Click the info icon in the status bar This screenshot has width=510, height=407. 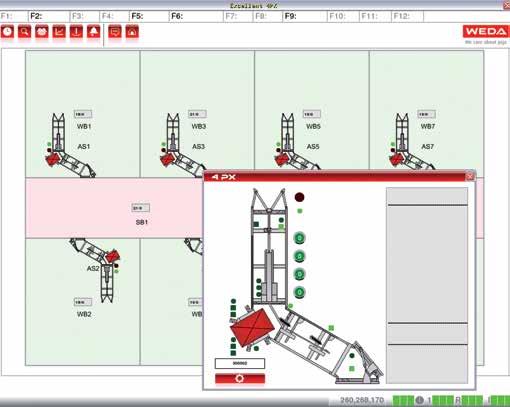[x=419, y=400]
